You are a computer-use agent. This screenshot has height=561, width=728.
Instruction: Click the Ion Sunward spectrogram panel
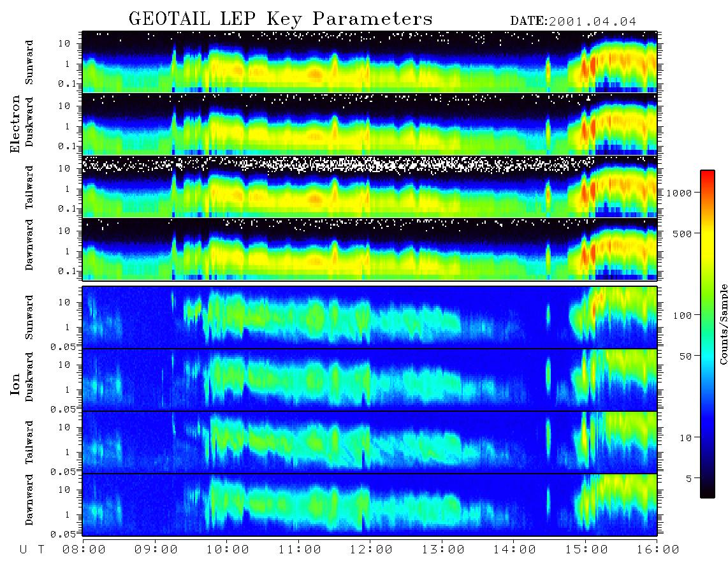click(370, 317)
